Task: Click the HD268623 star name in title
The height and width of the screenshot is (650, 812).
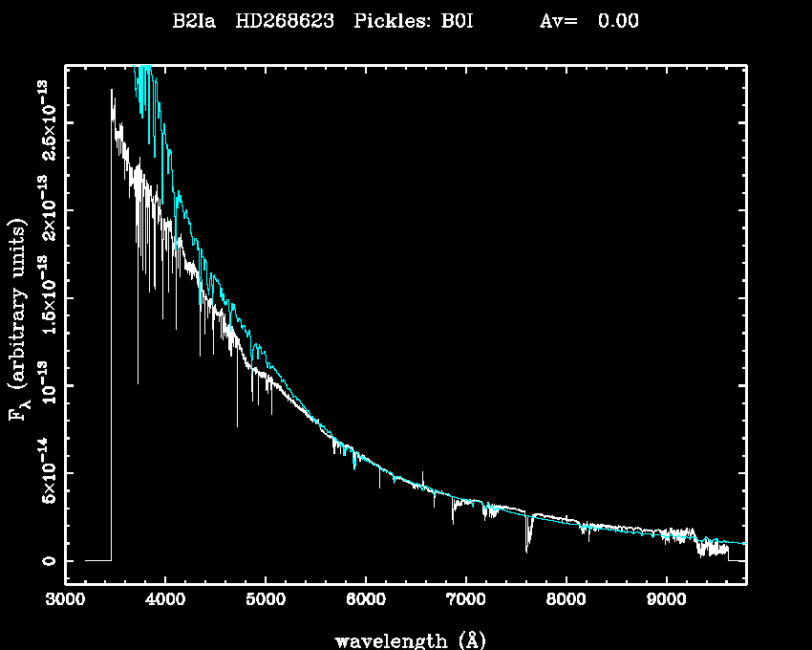Action: (285, 21)
